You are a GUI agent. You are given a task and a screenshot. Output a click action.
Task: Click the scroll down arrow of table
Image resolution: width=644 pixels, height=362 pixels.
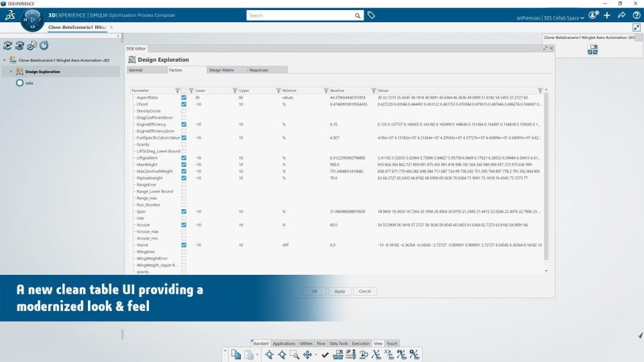pyautogui.click(x=546, y=271)
